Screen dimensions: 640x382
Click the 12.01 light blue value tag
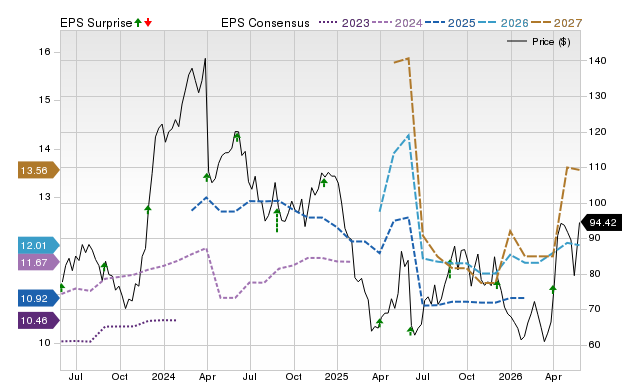[x=38, y=245]
